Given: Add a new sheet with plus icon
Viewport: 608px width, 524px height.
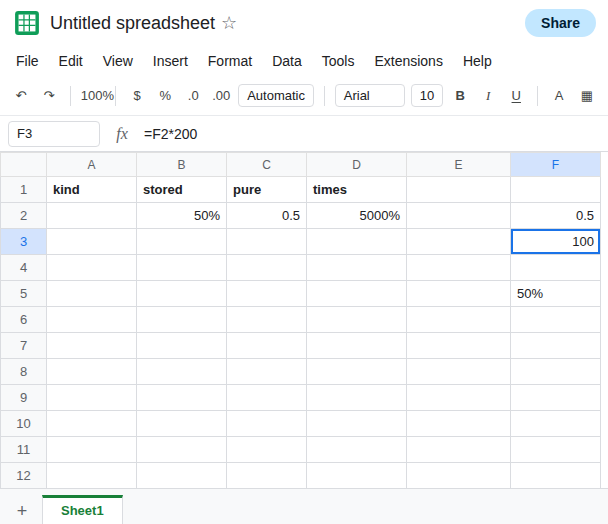Looking at the screenshot, I should click(22, 510).
